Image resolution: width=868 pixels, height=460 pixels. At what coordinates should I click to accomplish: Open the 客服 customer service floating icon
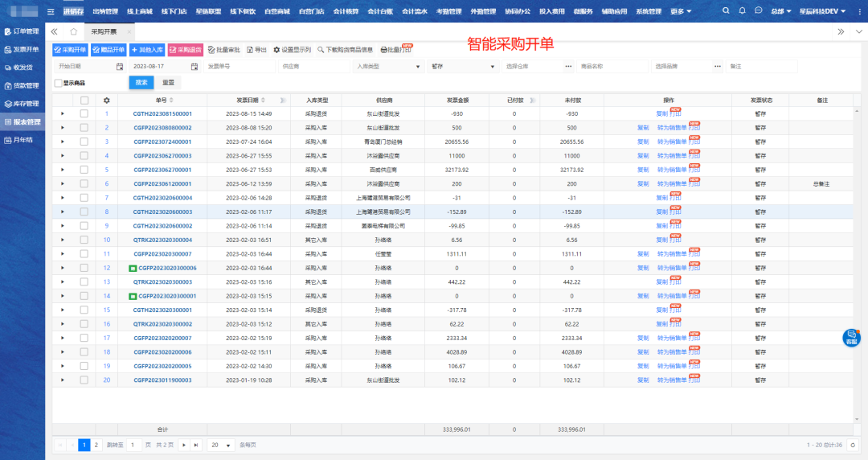851,338
